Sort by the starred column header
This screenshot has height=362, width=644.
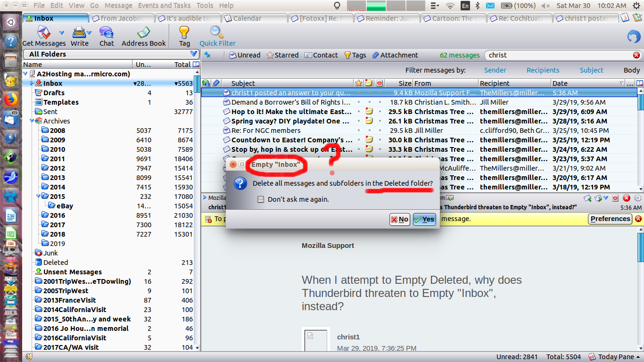pyautogui.click(x=359, y=83)
